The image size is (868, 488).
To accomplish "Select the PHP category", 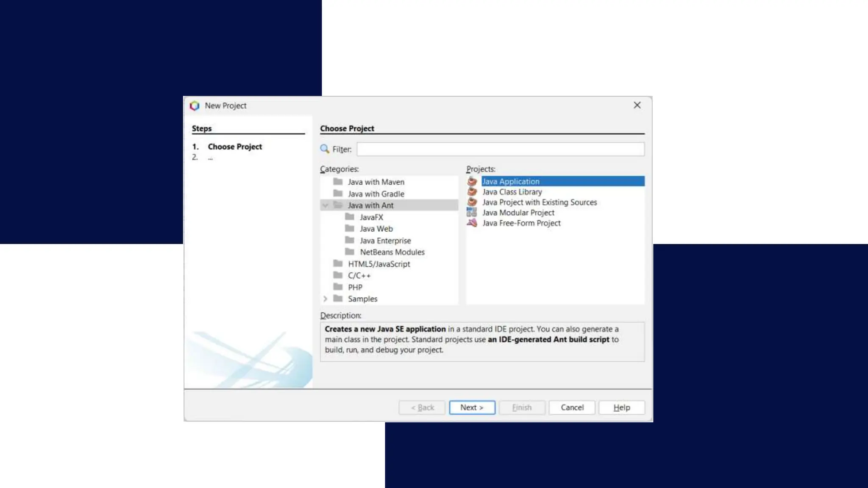I will 355,287.
